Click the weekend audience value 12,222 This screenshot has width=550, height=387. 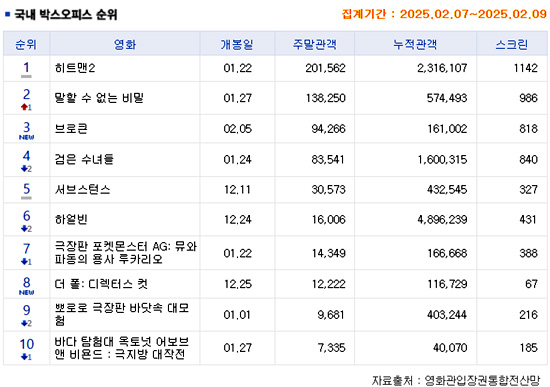pos(329,284)
